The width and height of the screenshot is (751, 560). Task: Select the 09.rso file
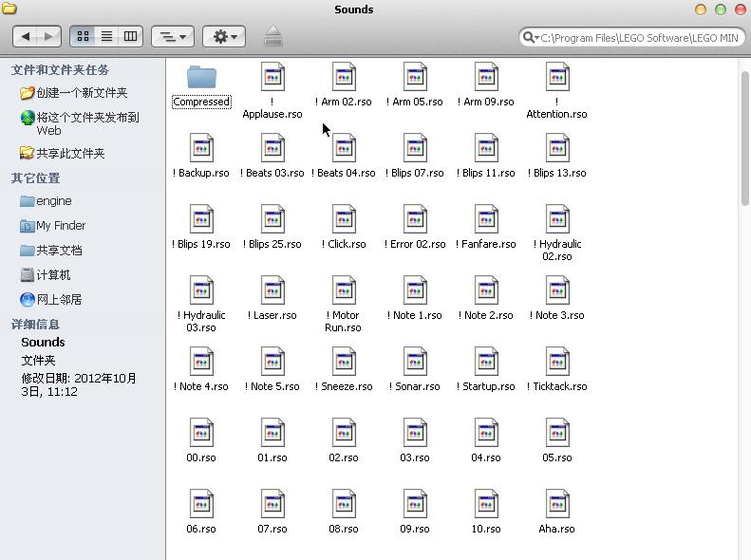click(415, 513)
